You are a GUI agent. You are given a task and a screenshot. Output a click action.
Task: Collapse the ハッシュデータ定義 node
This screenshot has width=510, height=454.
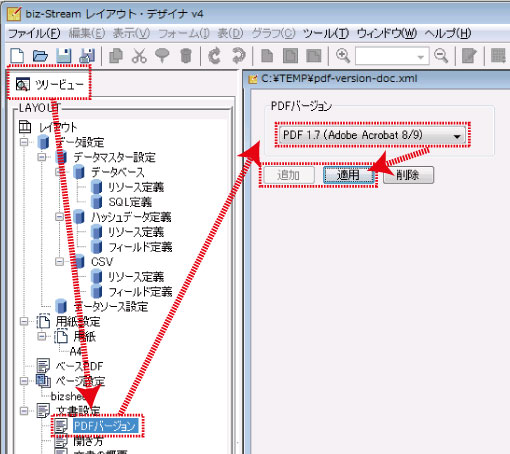point(59,217)
